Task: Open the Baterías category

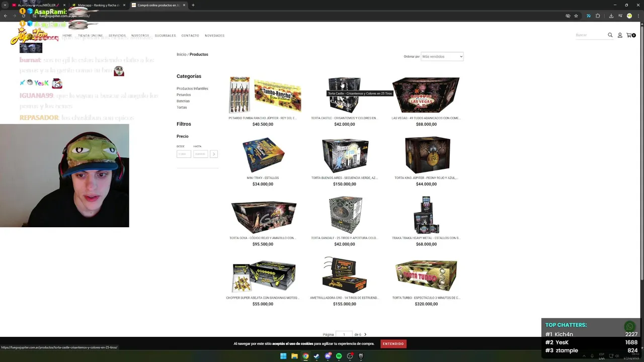Action: tap(183, 101)
